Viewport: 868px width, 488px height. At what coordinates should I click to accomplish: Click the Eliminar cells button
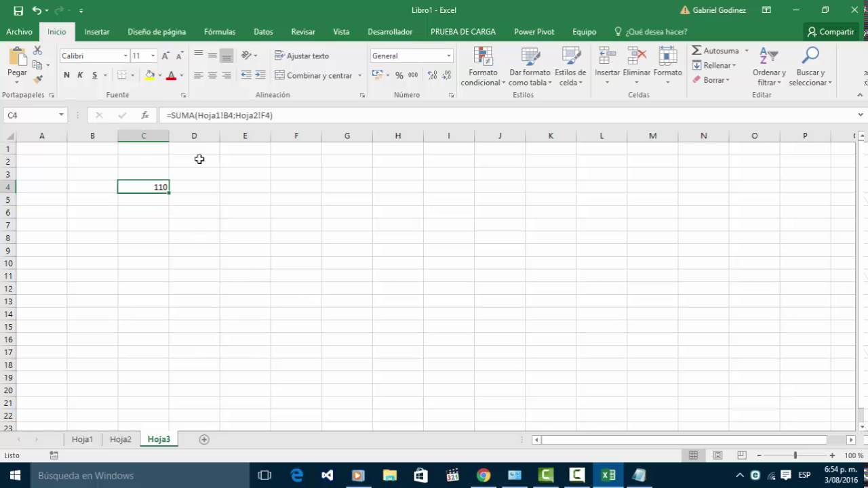(637, 66)
